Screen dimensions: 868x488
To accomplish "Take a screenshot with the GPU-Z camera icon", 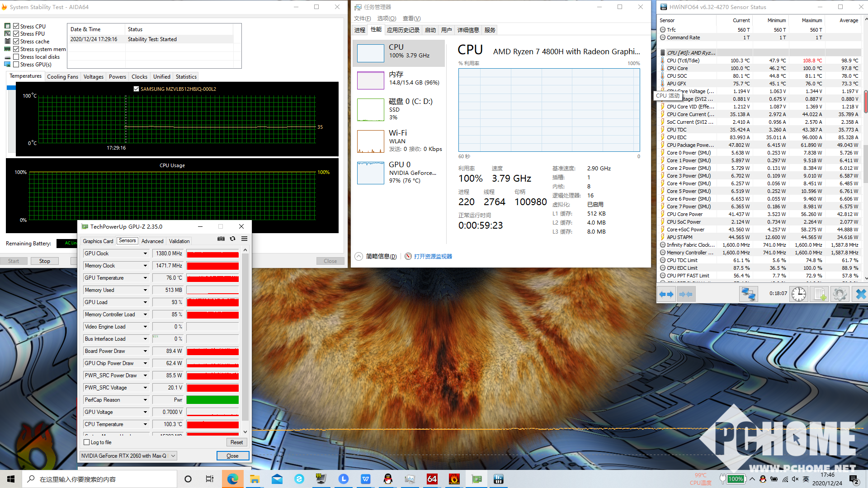I will [x=221, y=239].
